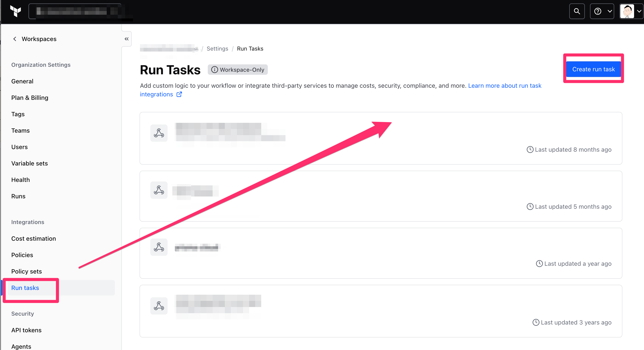Open the run task updated a year ago
Viewport: 644px width, 350px height.
pyautogui.click(x=197, y=248)
